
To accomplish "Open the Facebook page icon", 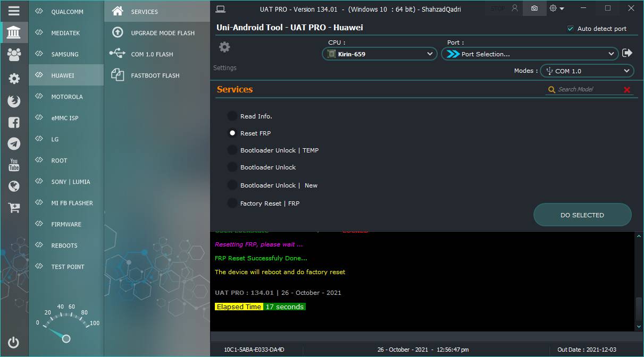I will pos(14,122).
